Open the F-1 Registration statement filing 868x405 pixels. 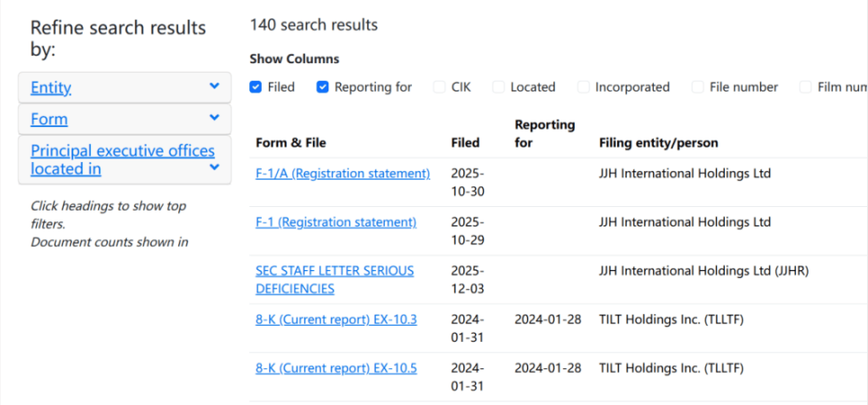[336, 222]
